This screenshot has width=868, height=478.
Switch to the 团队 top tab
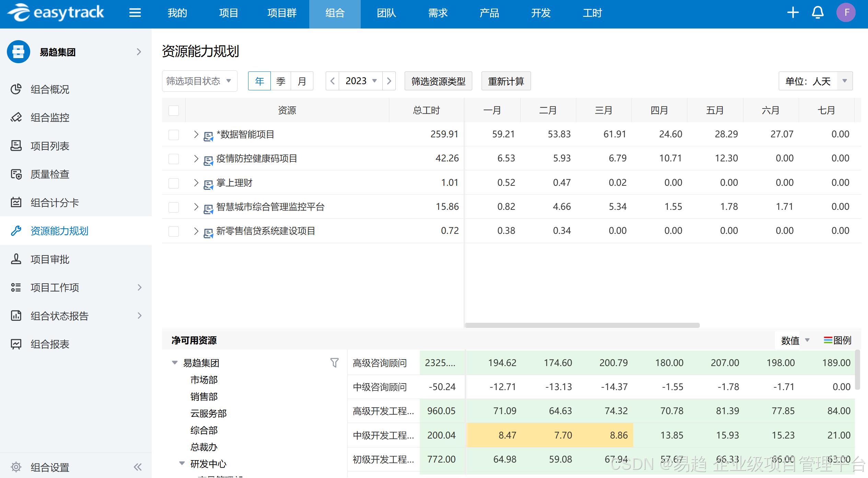386,13
